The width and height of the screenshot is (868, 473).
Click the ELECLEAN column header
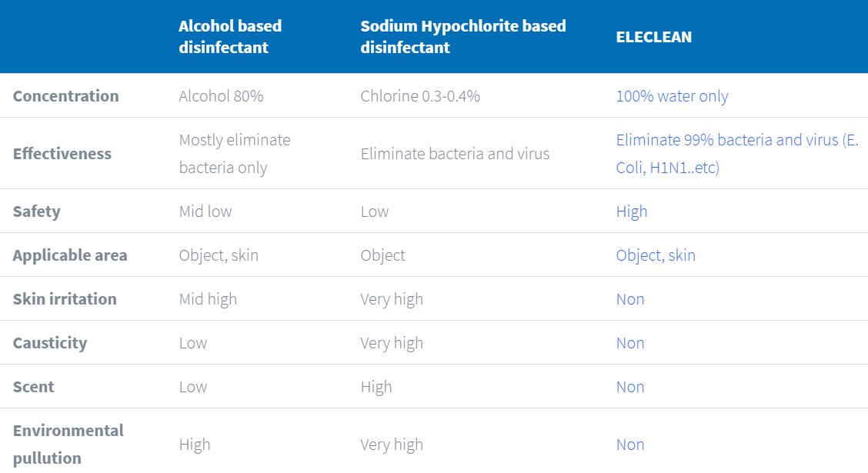pyautogui.click(x=654, y=37)
